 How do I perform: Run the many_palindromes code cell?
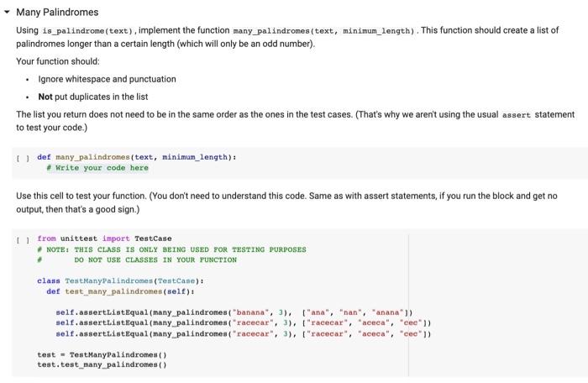tap(23, 158)
